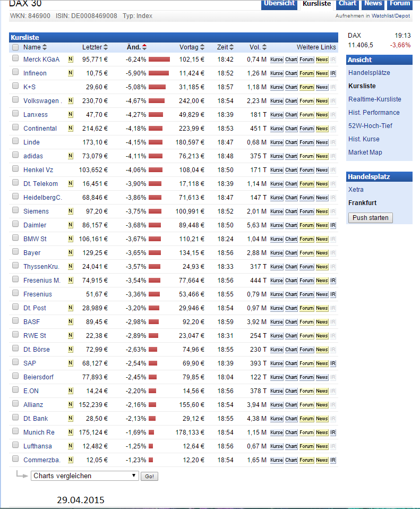Click the IR icon in the SAP row
The height and width of the screenshot is (509, 420).
click(333, 363)
